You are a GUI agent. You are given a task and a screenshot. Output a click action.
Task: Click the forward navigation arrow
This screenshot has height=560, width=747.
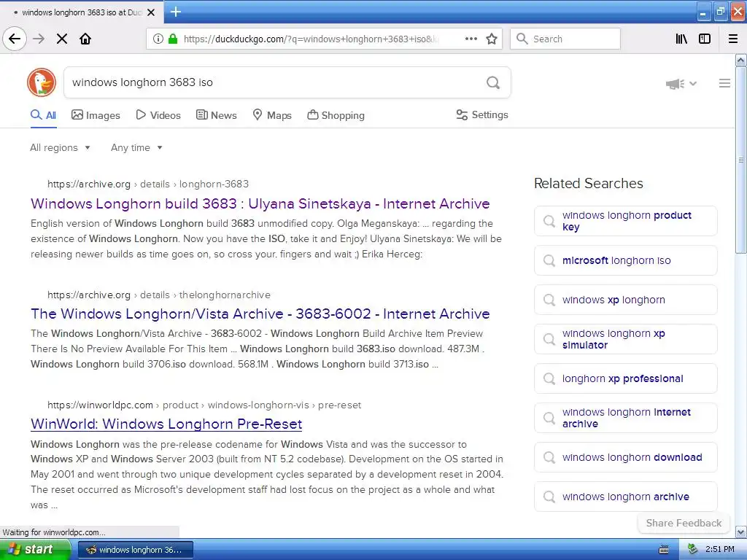tap(39, 39)
